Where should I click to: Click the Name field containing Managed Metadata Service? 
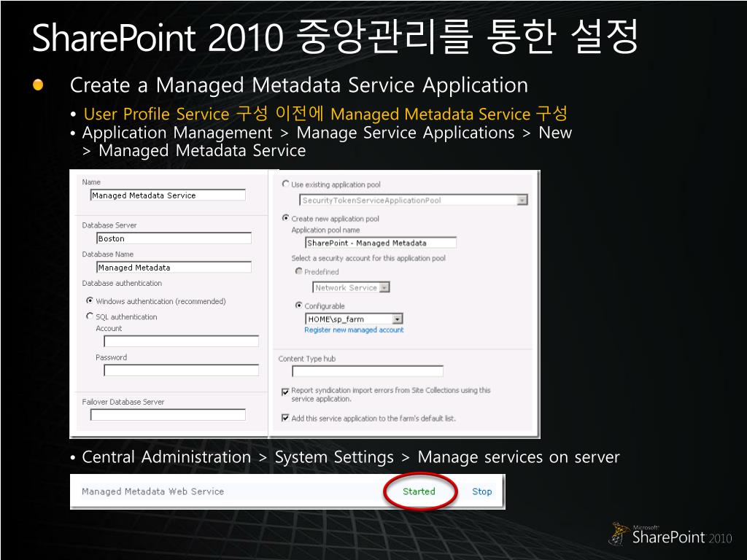[168, 195]
